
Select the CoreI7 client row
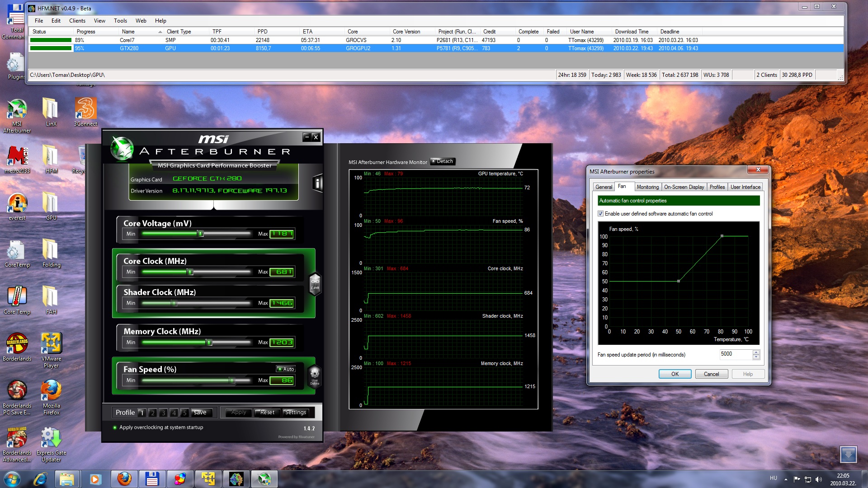coord(436,40)
